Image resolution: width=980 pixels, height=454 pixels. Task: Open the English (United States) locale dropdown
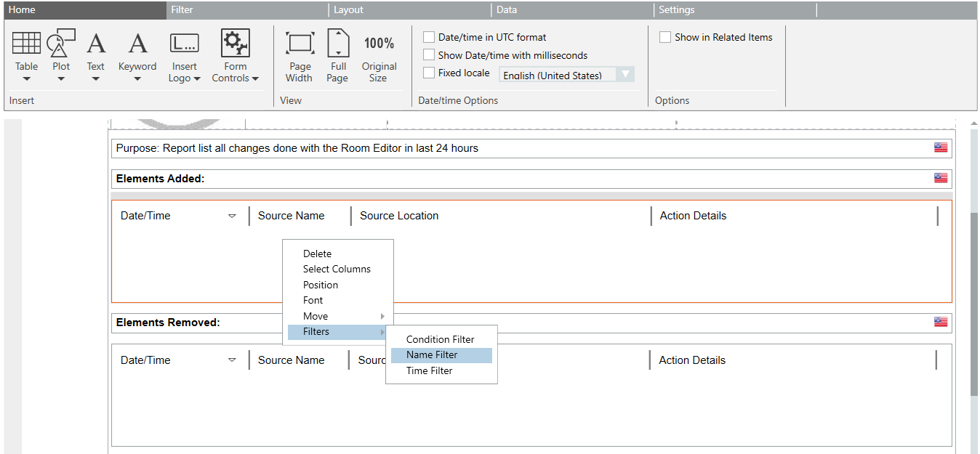point(624,75)
